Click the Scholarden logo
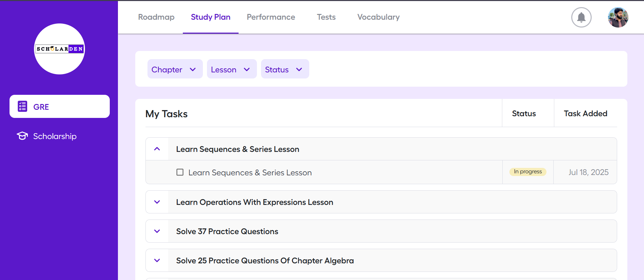 (x=59, y=49)
